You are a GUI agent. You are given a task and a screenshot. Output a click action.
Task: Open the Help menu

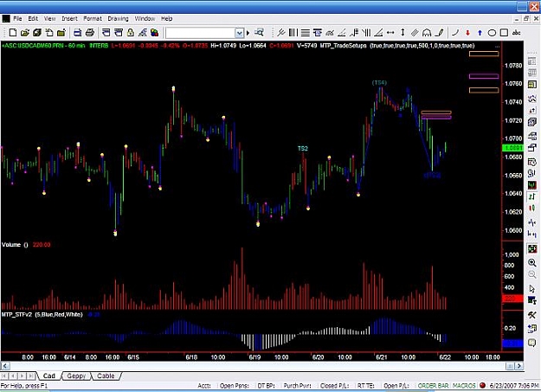click(167, 19)
